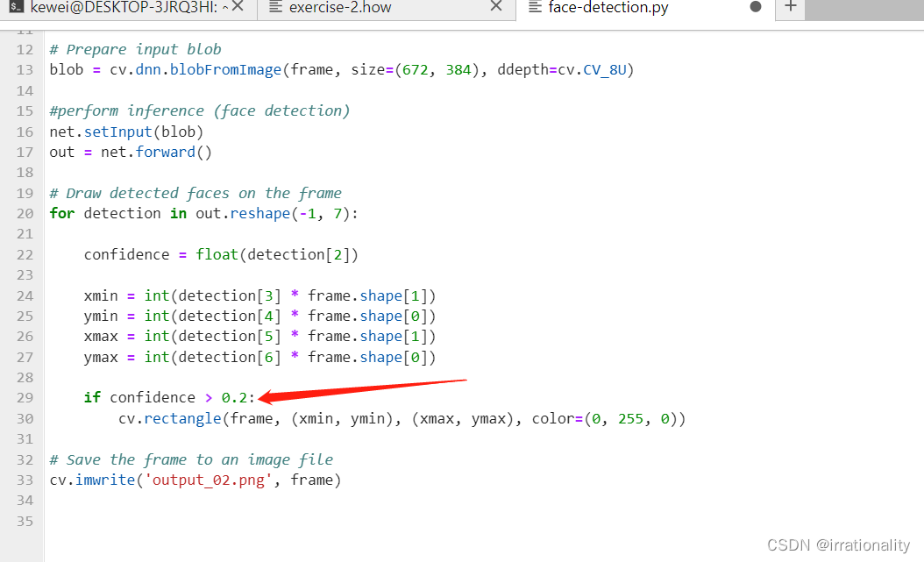Close the terminal tab
The width and height of the screenshot is (924, 562).
[x=238, y=6]
